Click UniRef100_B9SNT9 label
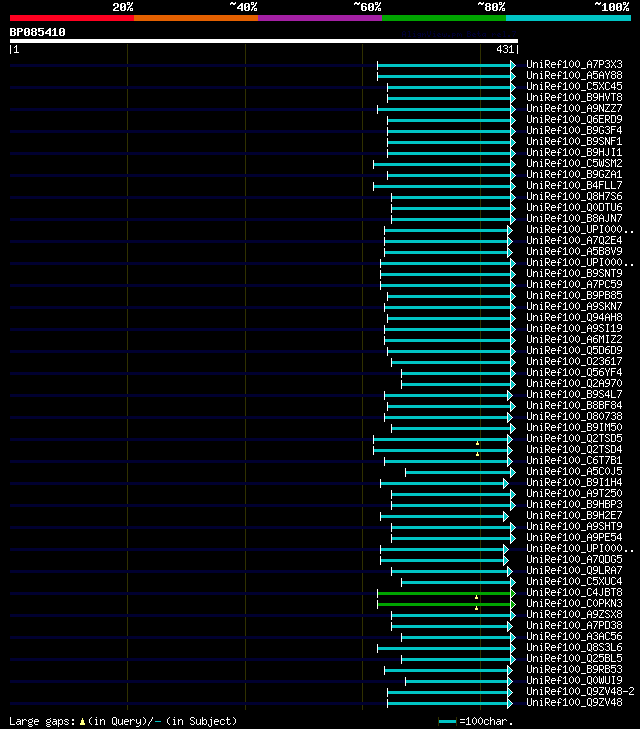 574,273
